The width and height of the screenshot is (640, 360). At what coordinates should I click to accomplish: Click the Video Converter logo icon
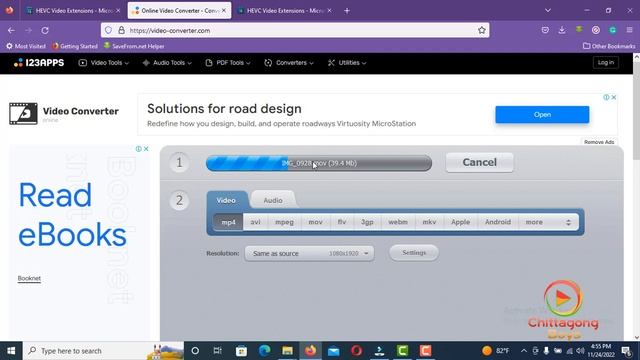(23, 113)
